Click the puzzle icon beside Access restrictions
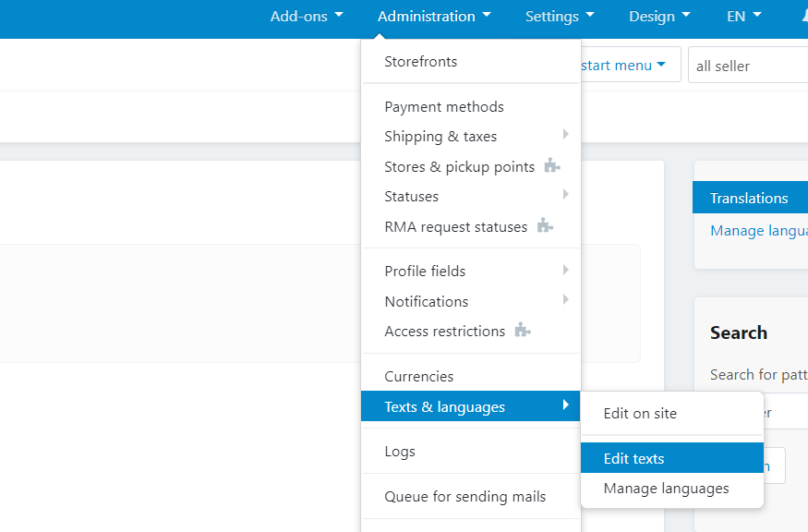This screenshot has height=532, width=808. (523, 331)
